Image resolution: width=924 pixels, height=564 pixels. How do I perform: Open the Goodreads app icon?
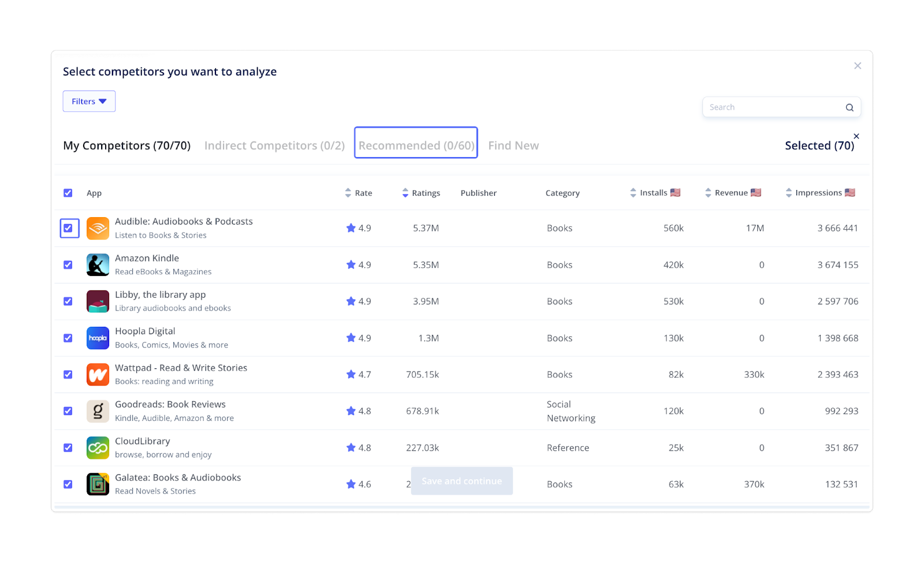tap(98, 411)
